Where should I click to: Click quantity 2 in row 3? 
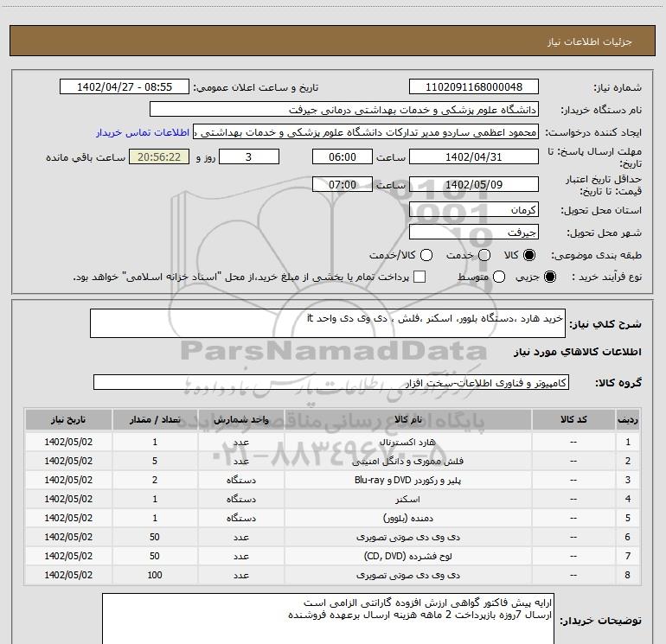click(155, 480)
